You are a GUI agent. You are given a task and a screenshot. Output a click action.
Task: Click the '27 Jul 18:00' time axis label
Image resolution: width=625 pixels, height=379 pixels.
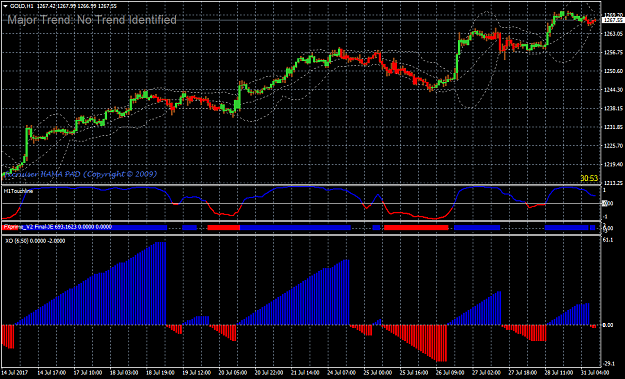coord(523,373)
